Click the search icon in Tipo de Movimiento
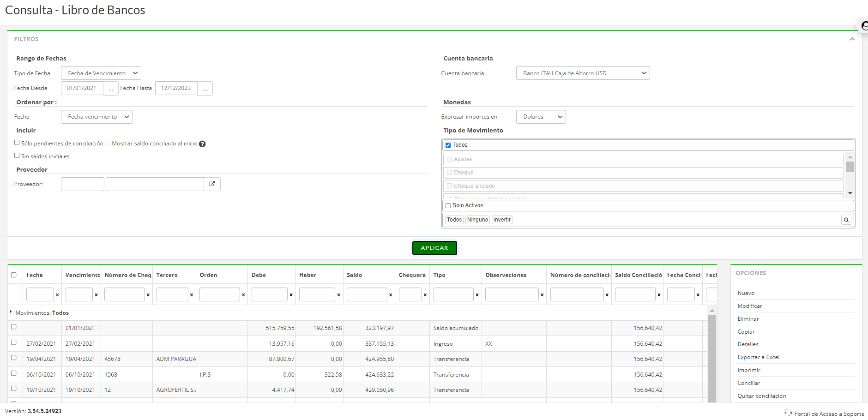 coord(846,220)
